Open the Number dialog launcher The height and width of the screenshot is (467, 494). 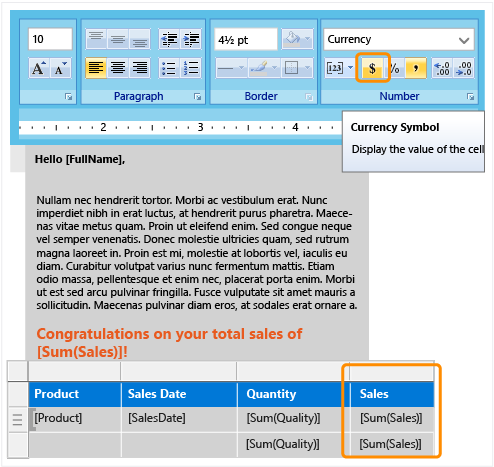coord(471,97)
